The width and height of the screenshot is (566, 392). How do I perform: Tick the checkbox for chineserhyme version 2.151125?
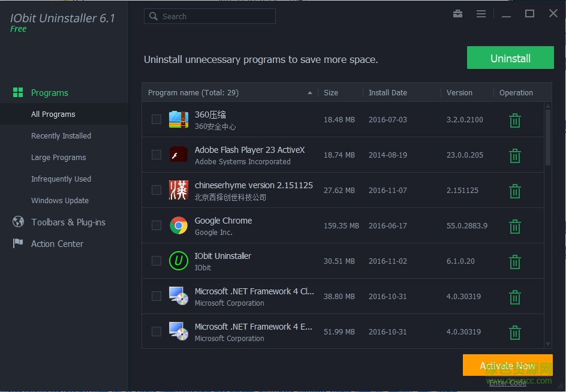[156, 191]
